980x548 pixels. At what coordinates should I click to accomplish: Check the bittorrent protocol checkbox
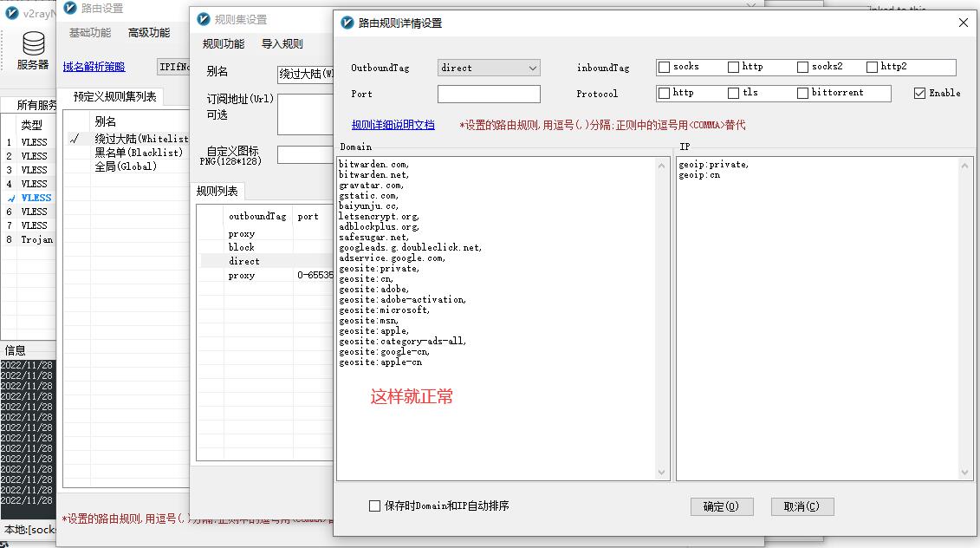click(802, 92)
